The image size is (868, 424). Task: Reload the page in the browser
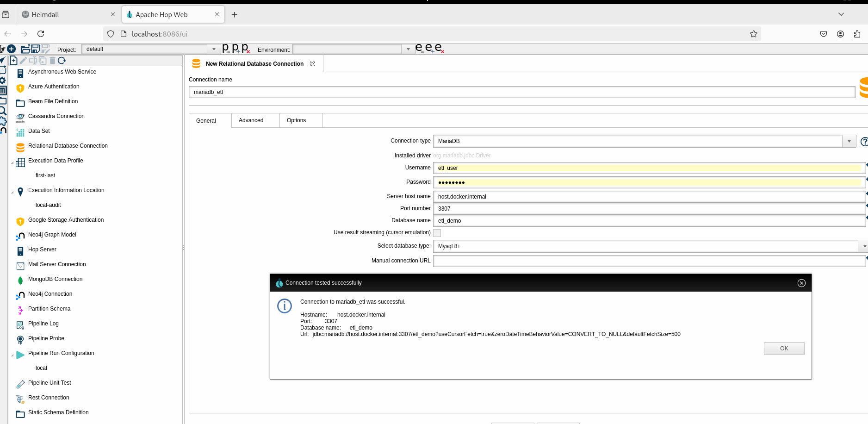coord(41,34)
